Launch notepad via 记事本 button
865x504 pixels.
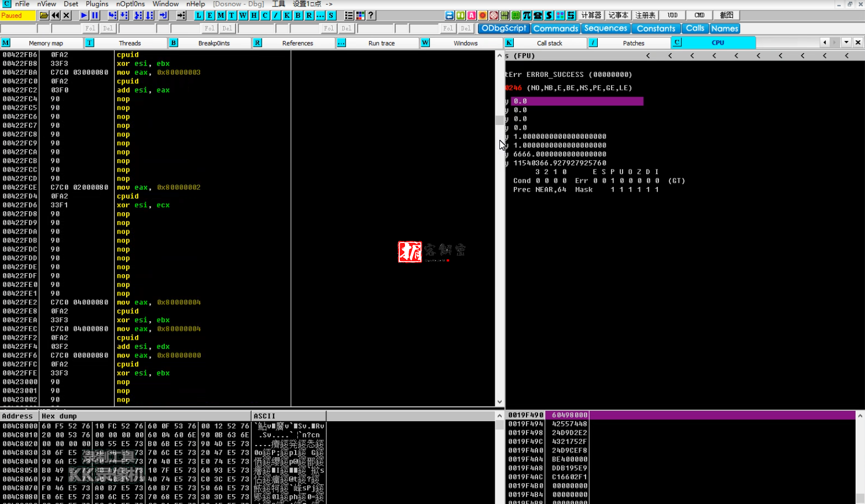(x=618, y=15)
